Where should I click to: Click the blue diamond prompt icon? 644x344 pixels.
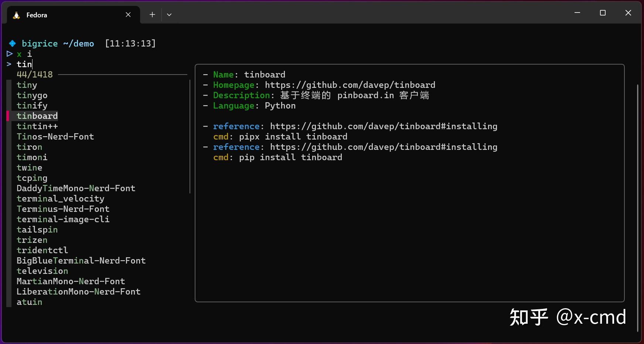coord(12,43)
